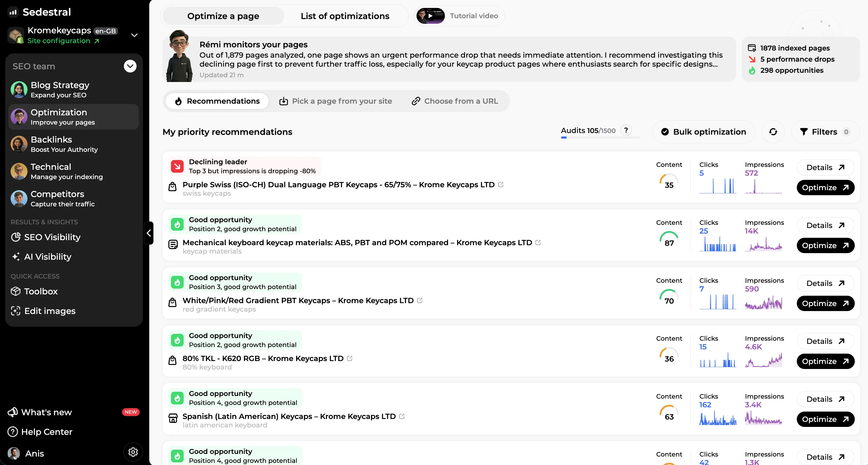Collapse the SEO team section
Image resolution: width=868 pixels, height=465 pixels.
(x=130, y=66)
